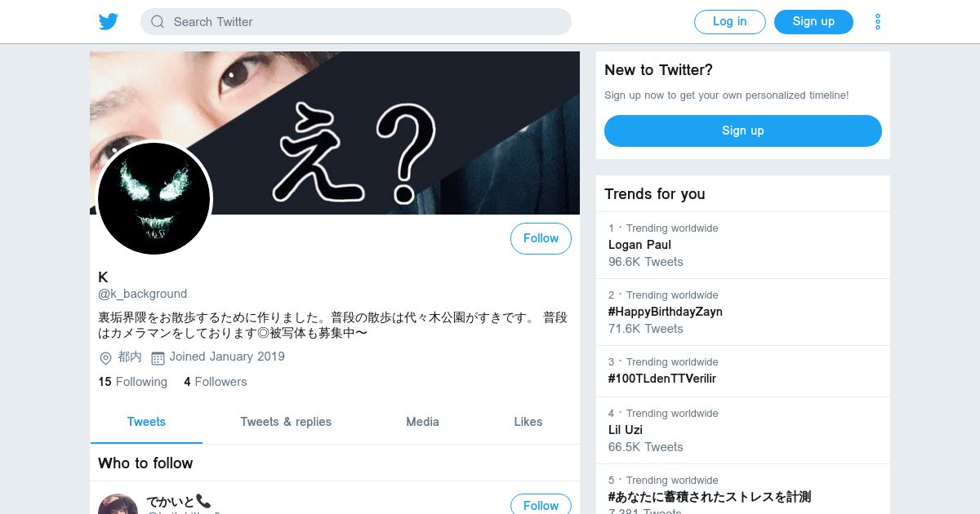This screenshot has width=980, height=514.
Task: Click the location pin icon near 都内
Action: click(x=105, y=358)
